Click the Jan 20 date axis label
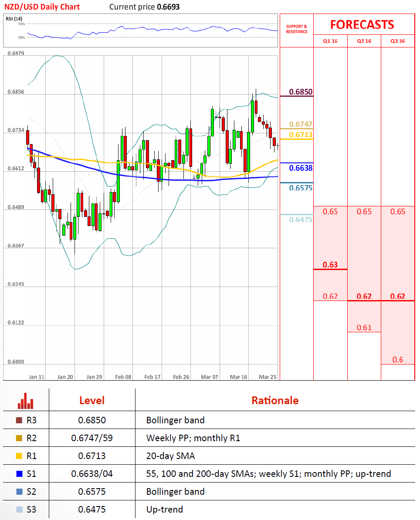 click(x=65, y=377)
